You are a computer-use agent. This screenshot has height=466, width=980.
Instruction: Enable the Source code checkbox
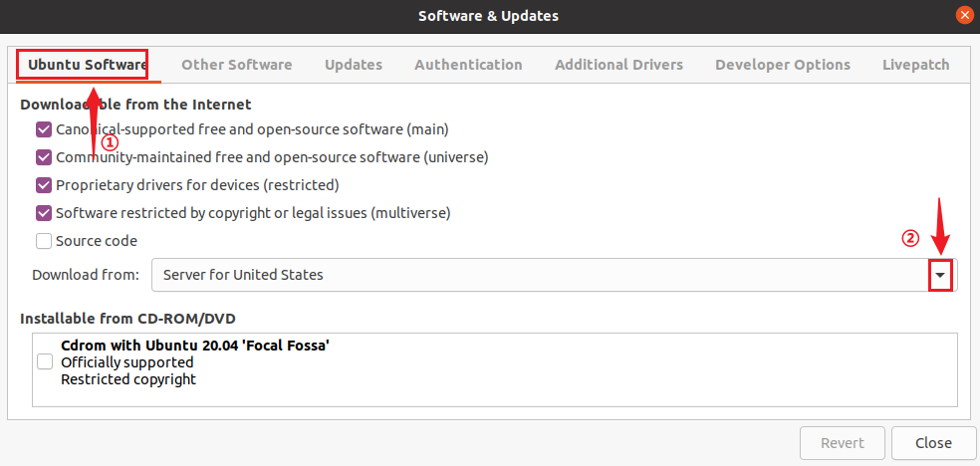click(x=44, y=241)
